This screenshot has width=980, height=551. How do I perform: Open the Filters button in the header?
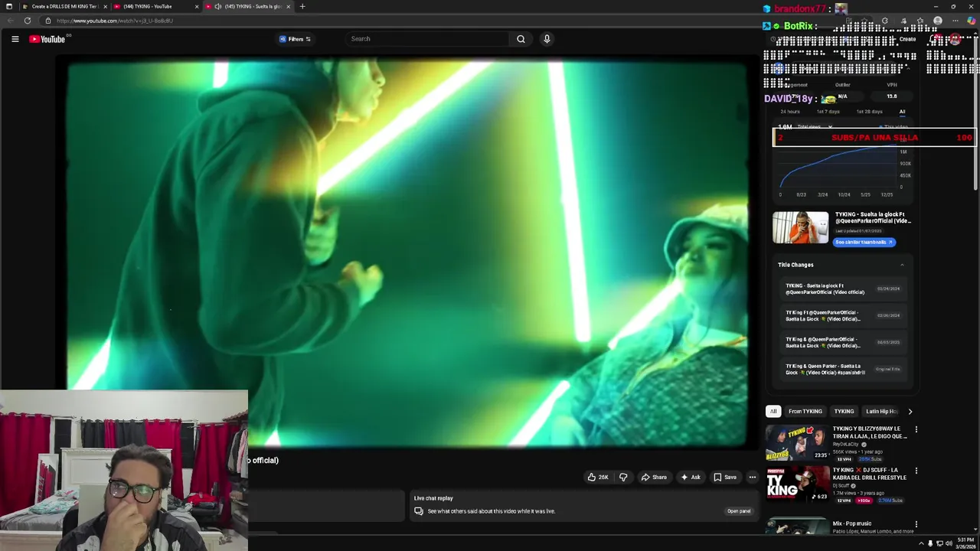coord(295,39)
